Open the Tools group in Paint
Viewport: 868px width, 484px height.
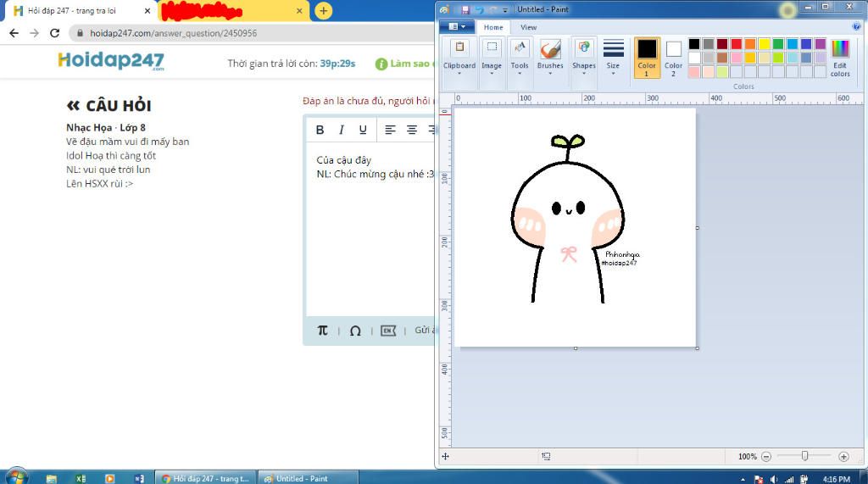click(x=520, y=57)
